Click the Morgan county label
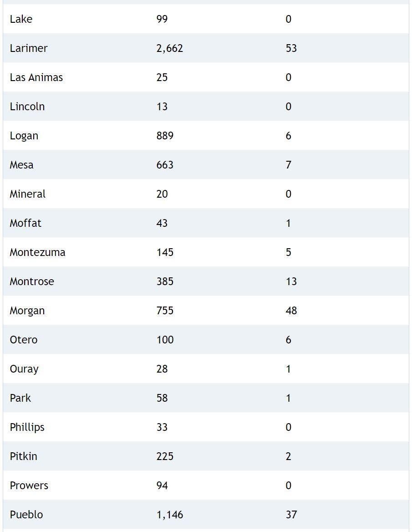Screen dimensions: 412x532 point(27,311)
